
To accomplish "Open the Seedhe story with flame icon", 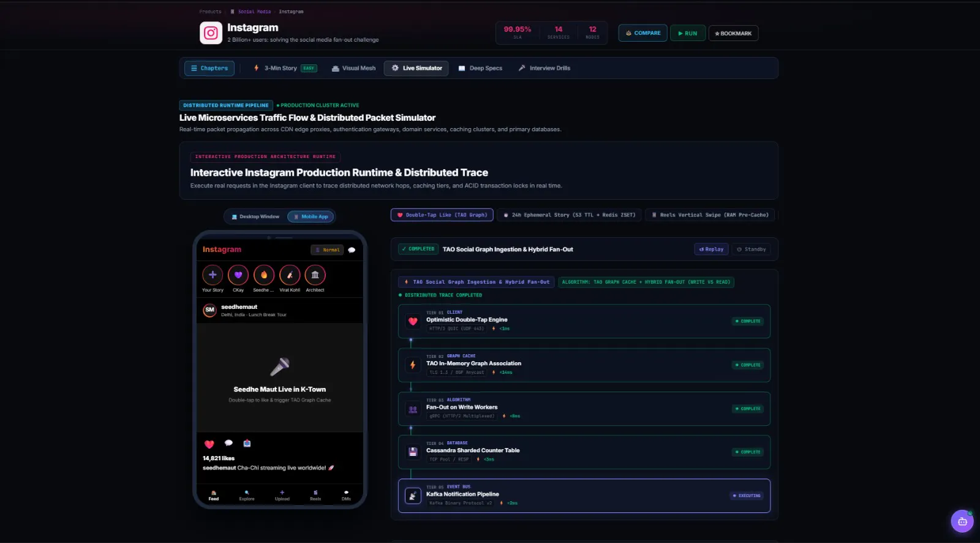I will click(264, 275).
